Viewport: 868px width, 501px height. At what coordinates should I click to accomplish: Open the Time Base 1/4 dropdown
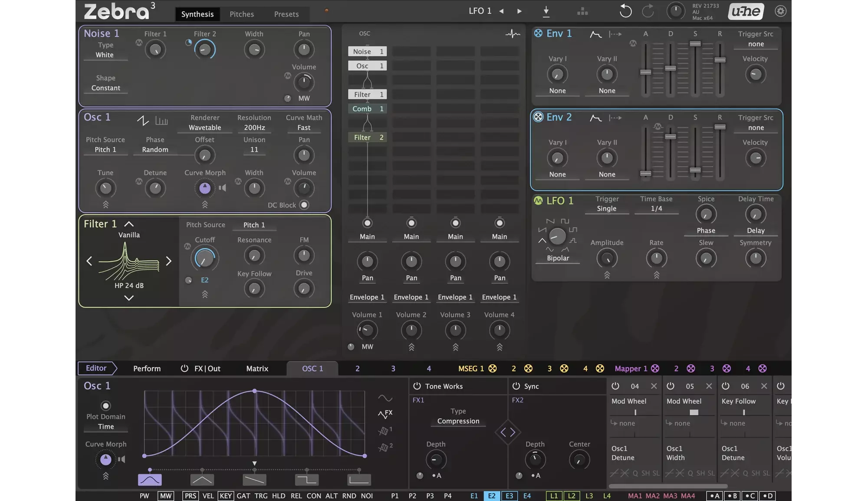point(656,209)
